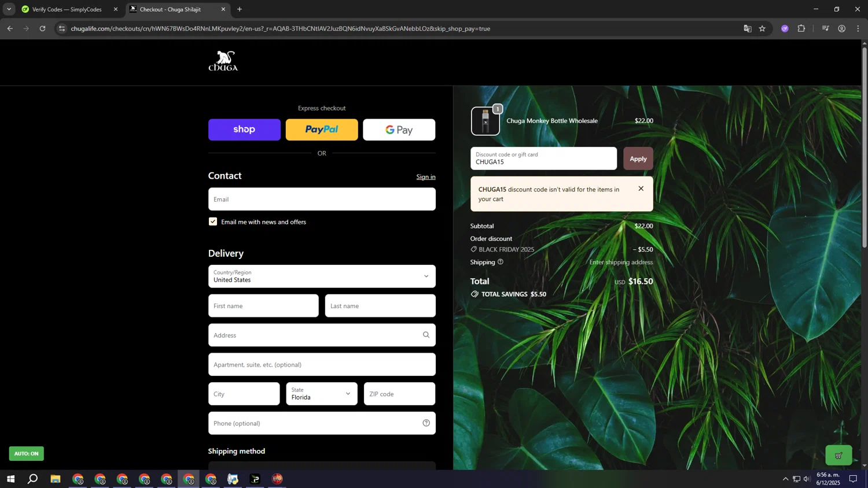Viewport: 868px width, 488px height.
Task: Click the green floating cart button
Action: point(838,456)
